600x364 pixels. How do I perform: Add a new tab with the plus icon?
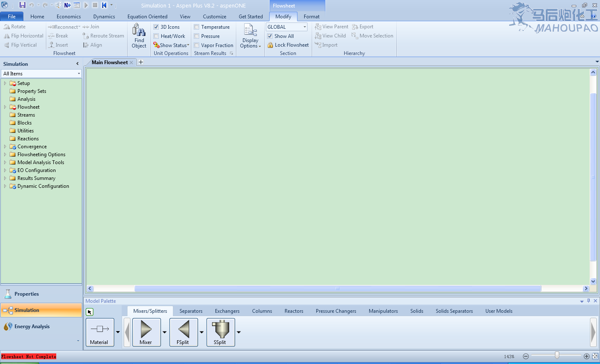(x=141, y=62)
